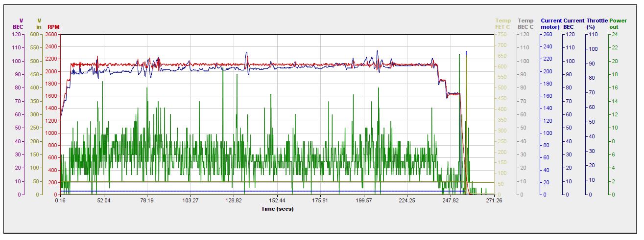The width and height of the screenshot is (644, 240).
Task: Select the Temp FET C axis title
Action: (x=503, y=23)
